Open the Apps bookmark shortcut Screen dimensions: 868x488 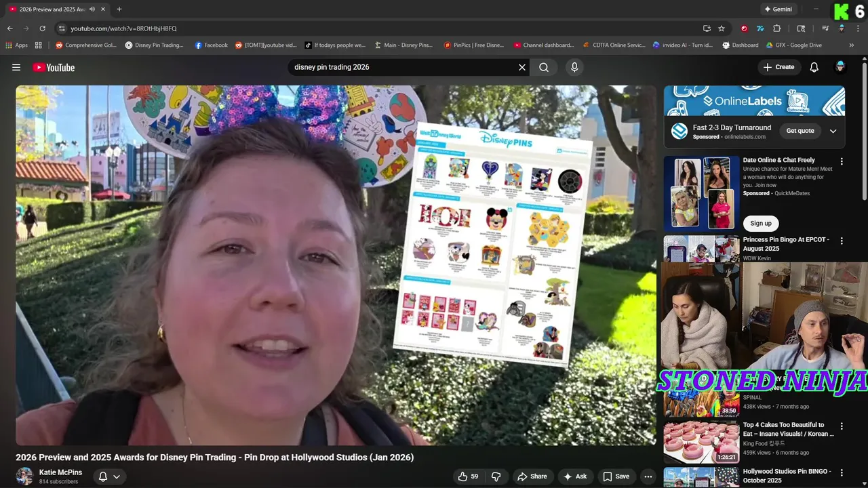click(x=16, y=45)
